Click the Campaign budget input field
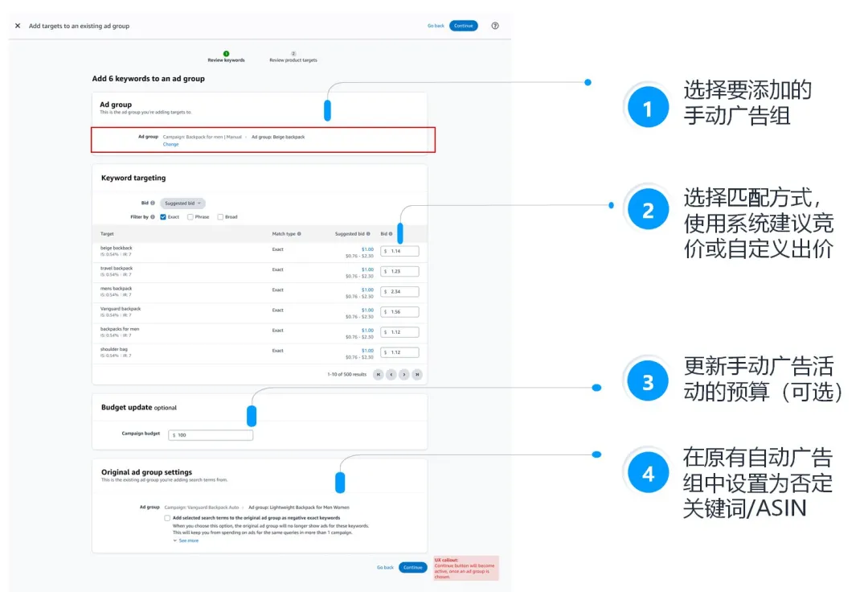Image resolution: width=868 pixels, height=592 pixels. click(211, 435)
